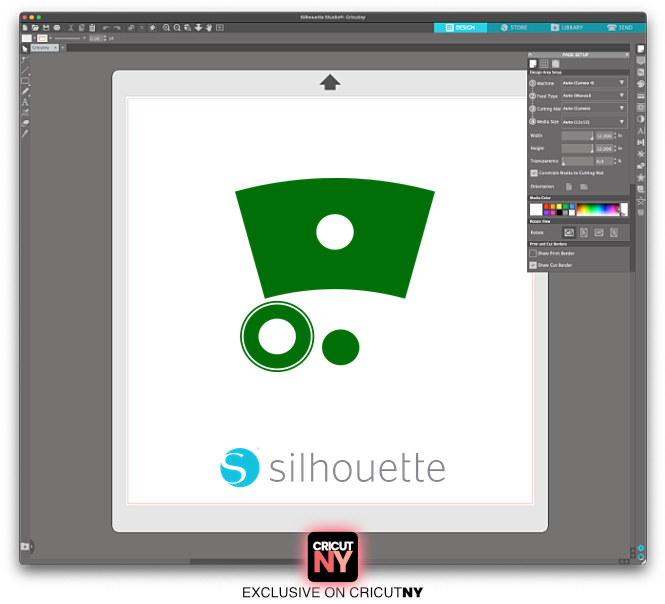Viewport: 665px width, 604px height.
Task: Enable Show Print Border checkbox
Action: [533, 253]
